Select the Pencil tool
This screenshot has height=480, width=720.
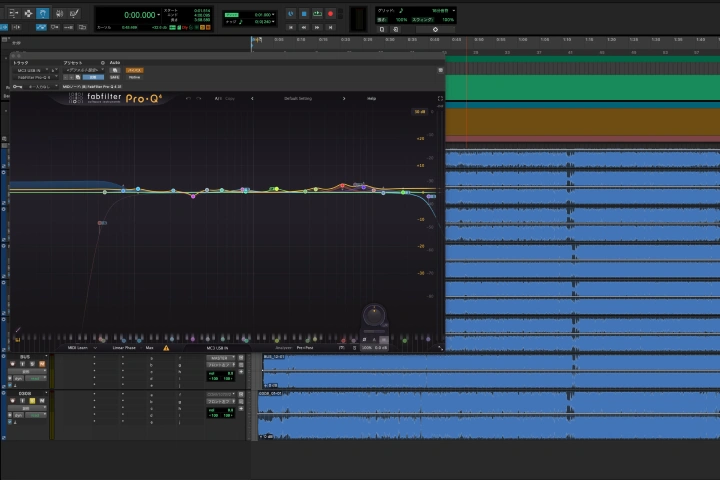click(x=74, y=13)
